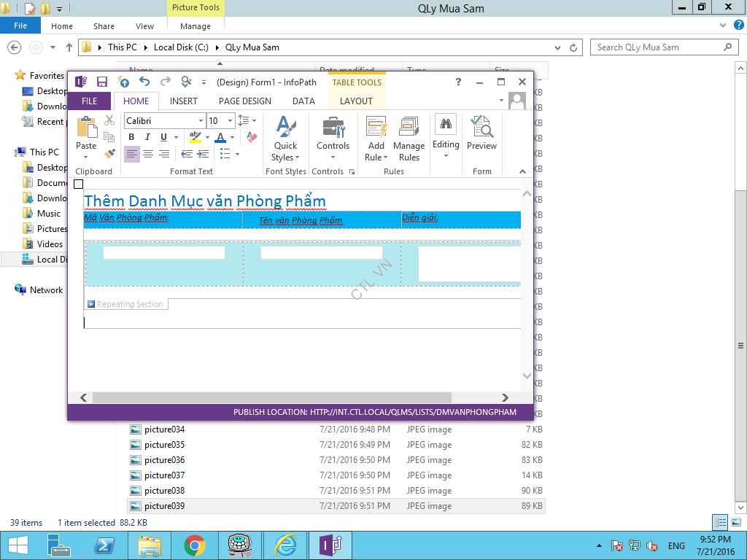Open the Preview form icon
The width and height of the screenshot is (747, 560).
(481, 133)
